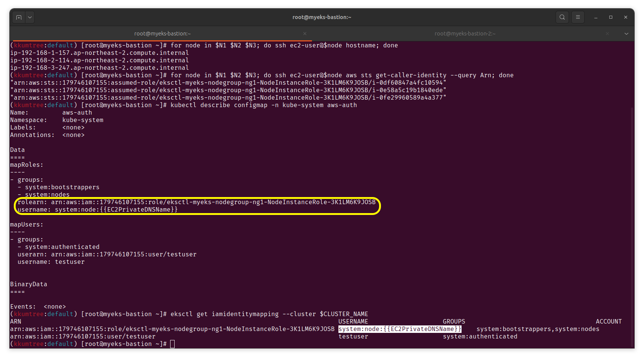The width and height of the screenshot is (644, 359).
Task: Click 'system:authenticated' in the GROUPS column
Action: [480, 337]
